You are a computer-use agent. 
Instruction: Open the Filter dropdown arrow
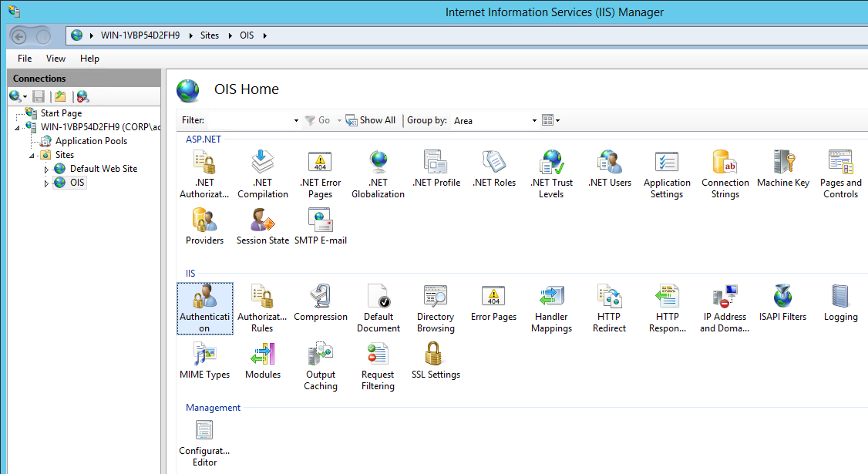tap(296, 120)
